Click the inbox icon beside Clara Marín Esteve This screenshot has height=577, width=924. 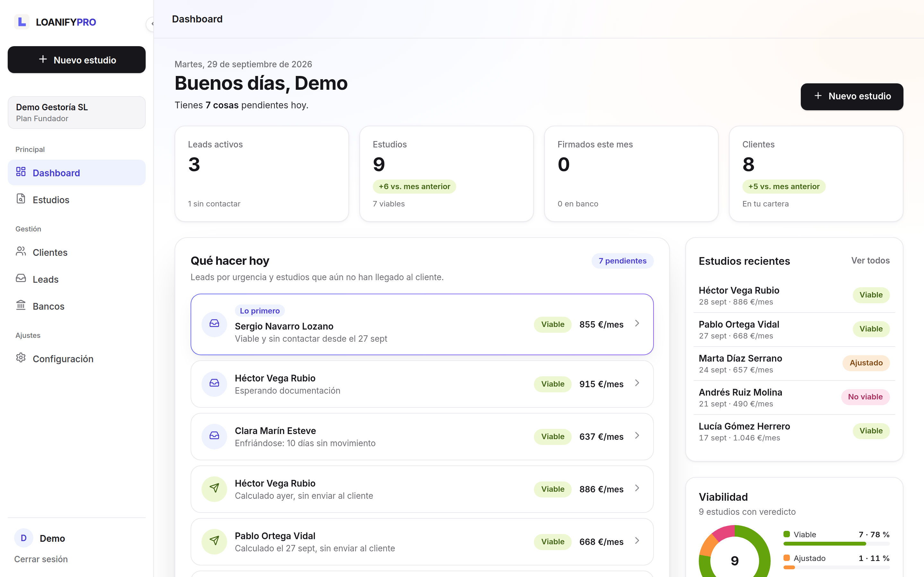click(x=214, y=436)
